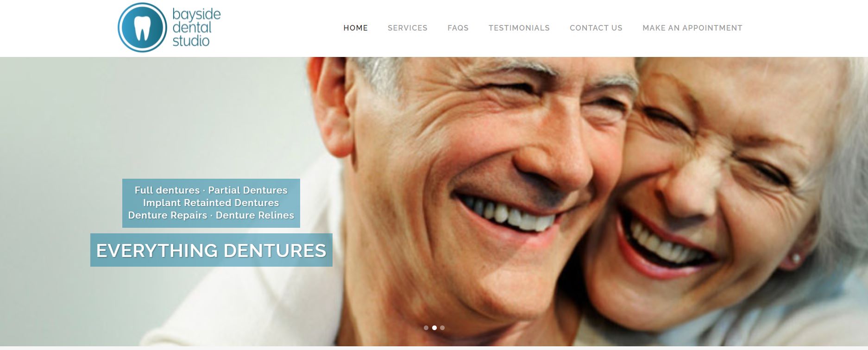Jump to the third carousel slide dot
The image size is (868, 350).
(442, 328)
